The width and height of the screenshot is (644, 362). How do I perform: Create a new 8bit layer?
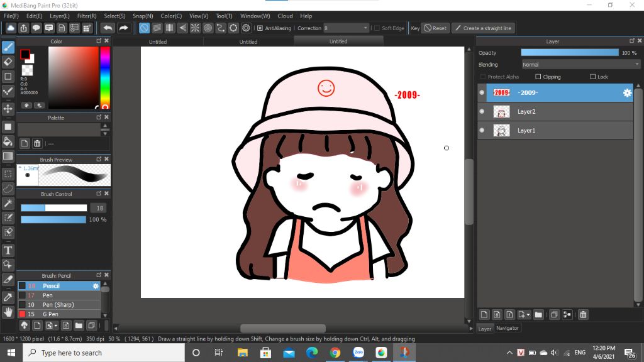(497, 315)
